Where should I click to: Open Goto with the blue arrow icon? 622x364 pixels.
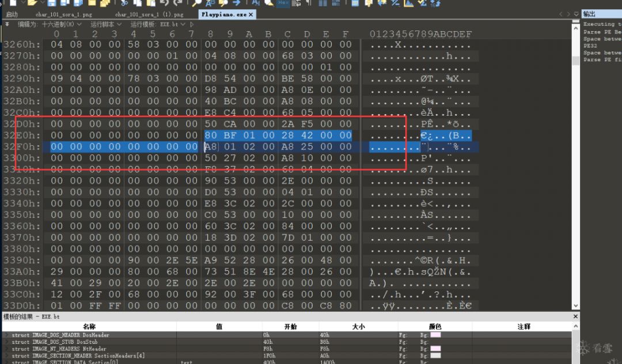(x=237, y=3)
